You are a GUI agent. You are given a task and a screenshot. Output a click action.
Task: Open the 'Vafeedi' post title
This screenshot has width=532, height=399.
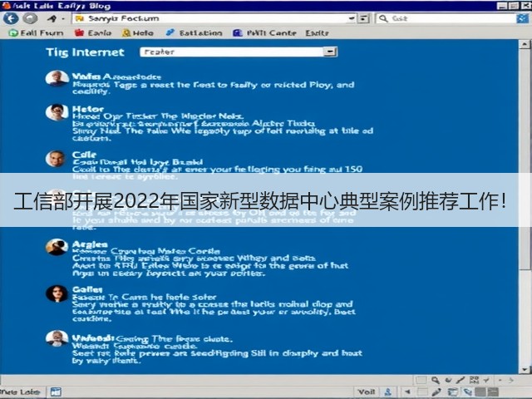pyautogui.click(x=152, y=338)
